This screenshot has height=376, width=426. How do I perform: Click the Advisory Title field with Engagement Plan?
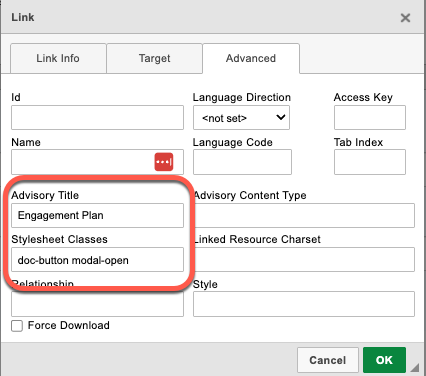click(97, 215)
